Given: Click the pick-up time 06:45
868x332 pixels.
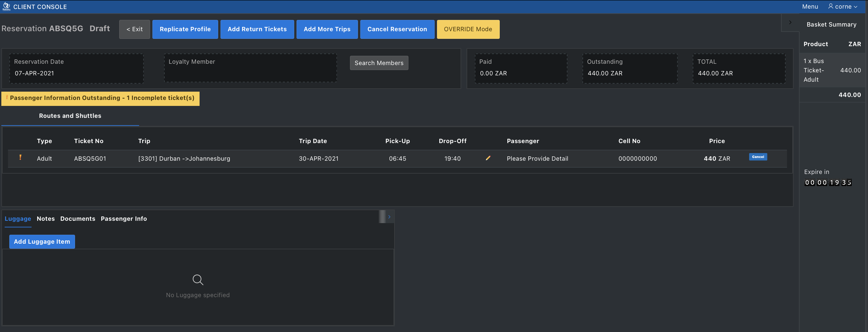Looking at the screenshot, I should pyautogui.click(x=397, y=159).
